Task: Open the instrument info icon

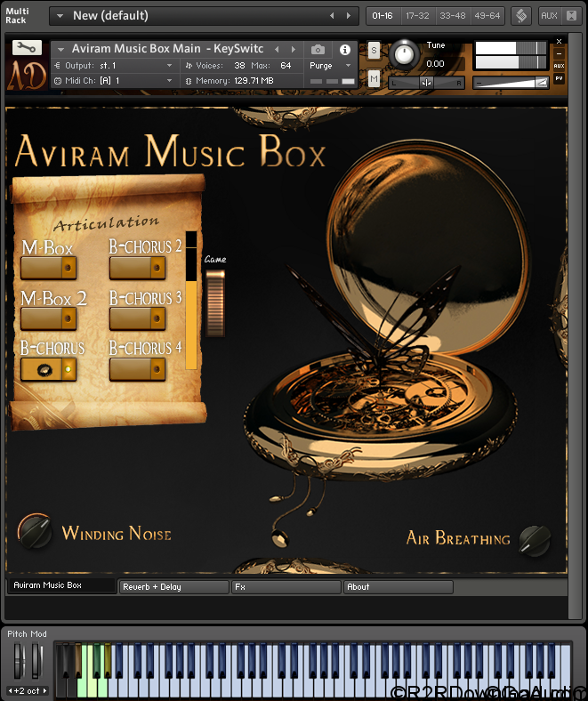Action: click(345, 50)
